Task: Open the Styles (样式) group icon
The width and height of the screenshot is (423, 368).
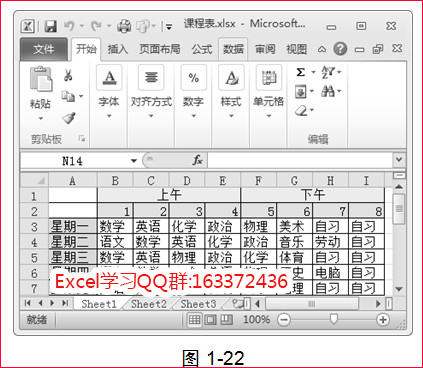Action: (x=231, y=77)
